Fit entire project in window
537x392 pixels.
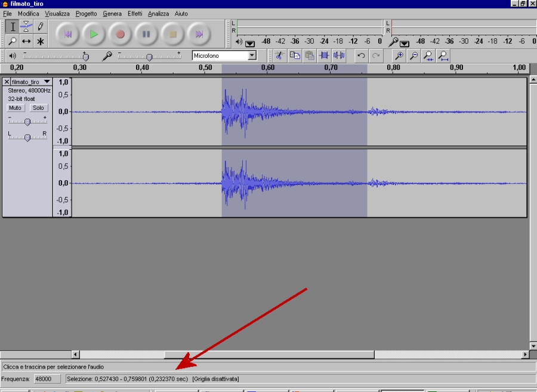click(x=443, y=55)
